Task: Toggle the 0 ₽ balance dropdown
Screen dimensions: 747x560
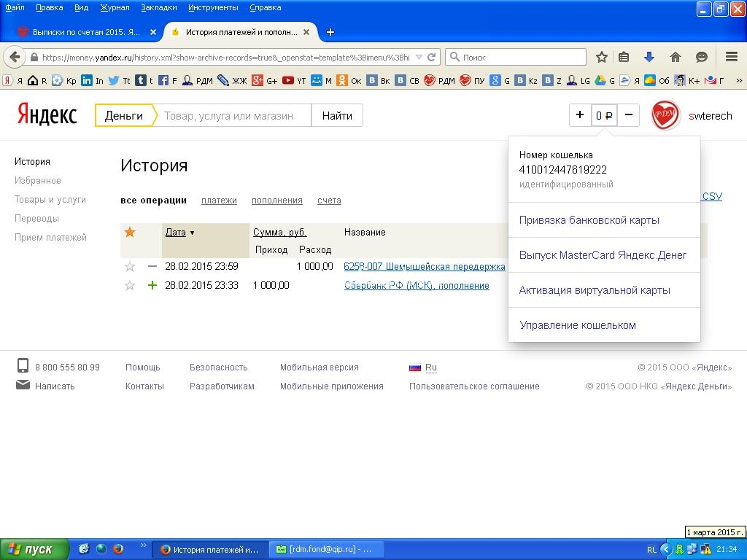Action: click(604, 115)
